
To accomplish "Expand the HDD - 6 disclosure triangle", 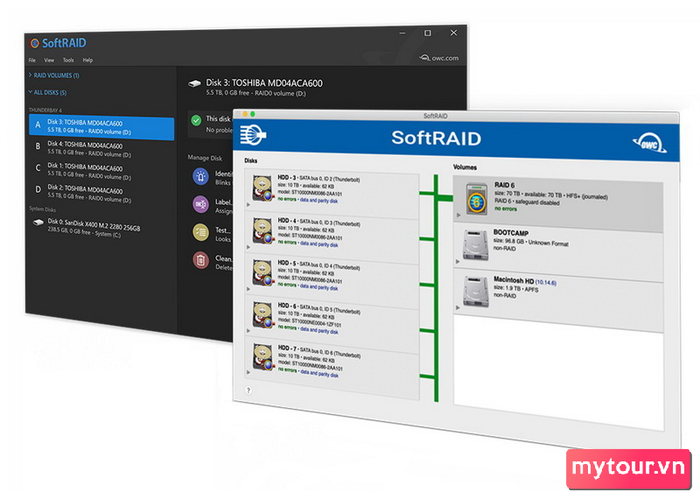I will coord(249,331).
